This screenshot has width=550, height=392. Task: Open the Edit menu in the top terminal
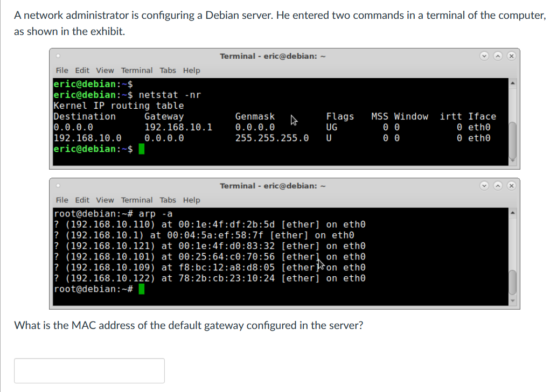point(82,70)
